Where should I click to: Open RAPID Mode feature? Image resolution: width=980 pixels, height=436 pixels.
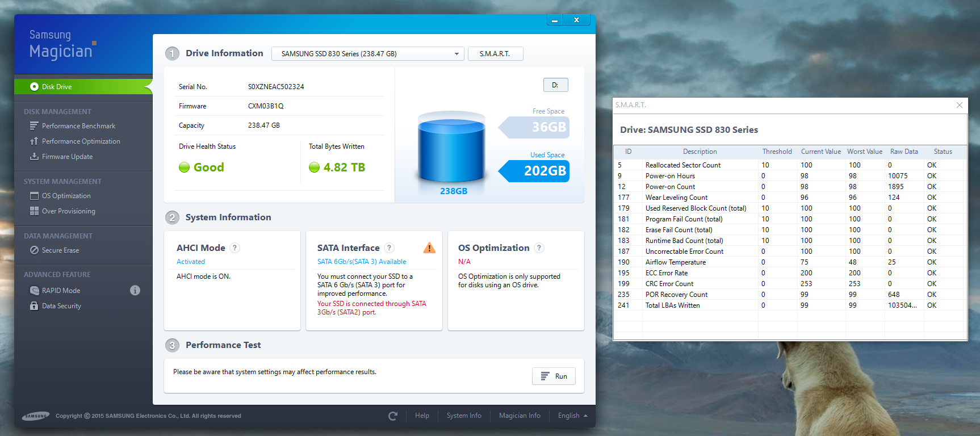61,291
